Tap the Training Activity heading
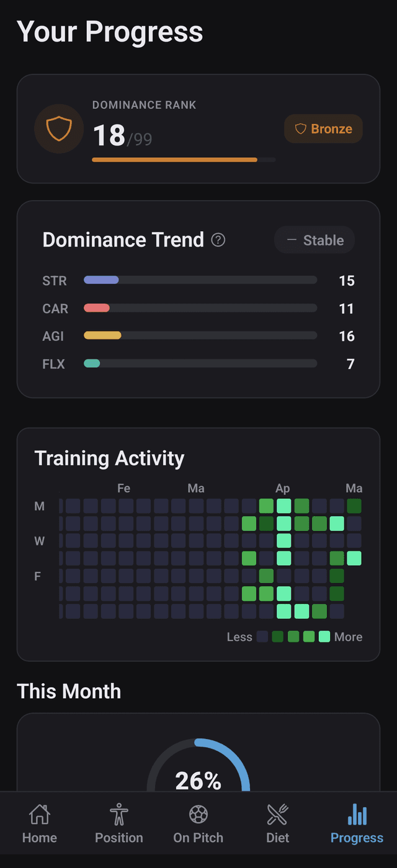Screen dimensions: 397x868 (x=110, y=458)
